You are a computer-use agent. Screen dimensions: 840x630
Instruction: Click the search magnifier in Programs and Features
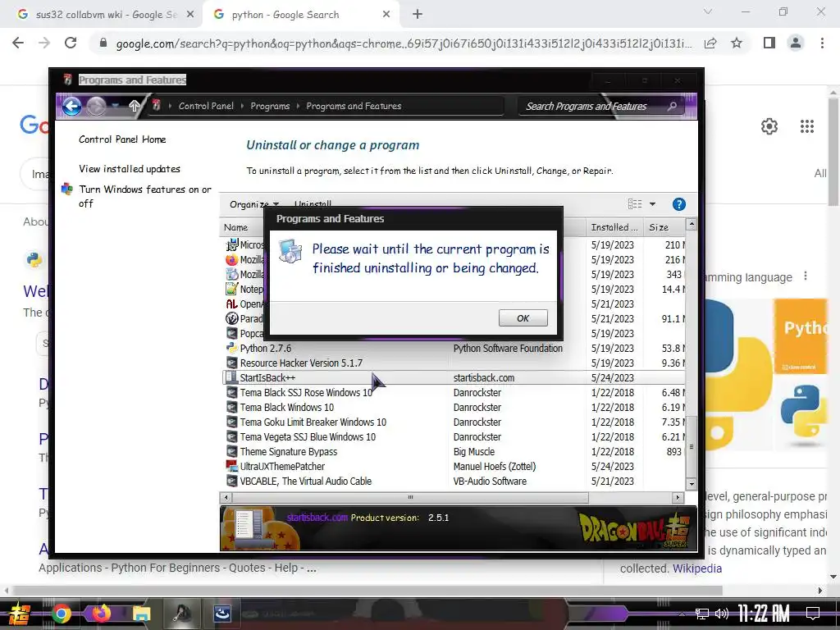click(x=673, y=106)
